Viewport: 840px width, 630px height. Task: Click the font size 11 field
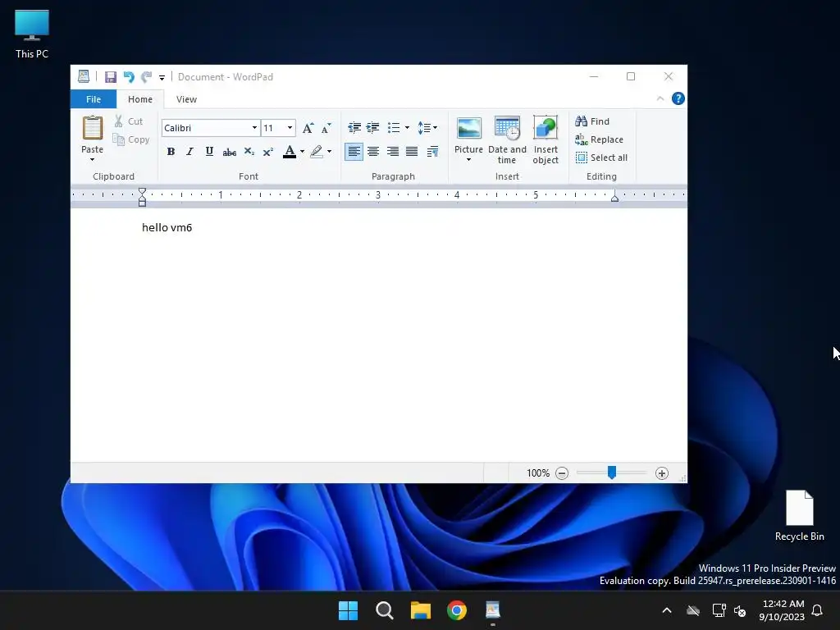tap(273, 128)
